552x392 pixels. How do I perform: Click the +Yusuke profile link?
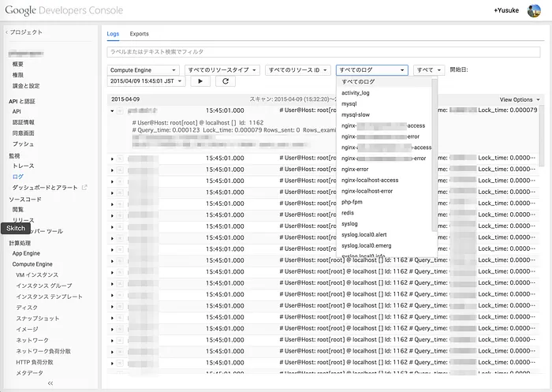[x=506, y=10]
